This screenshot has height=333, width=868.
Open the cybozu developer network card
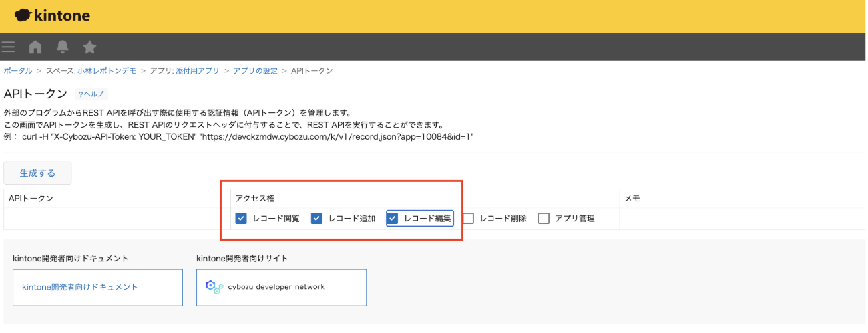(281, 288)
